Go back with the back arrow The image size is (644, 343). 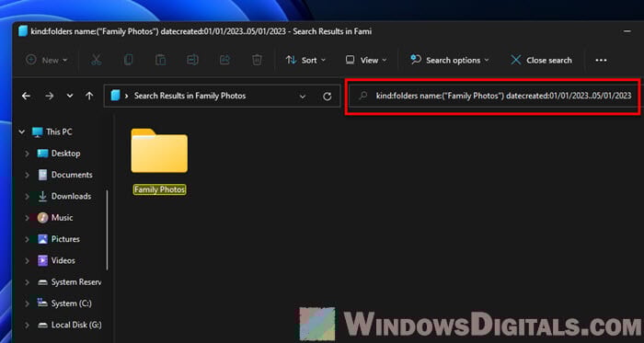(27, 96)
